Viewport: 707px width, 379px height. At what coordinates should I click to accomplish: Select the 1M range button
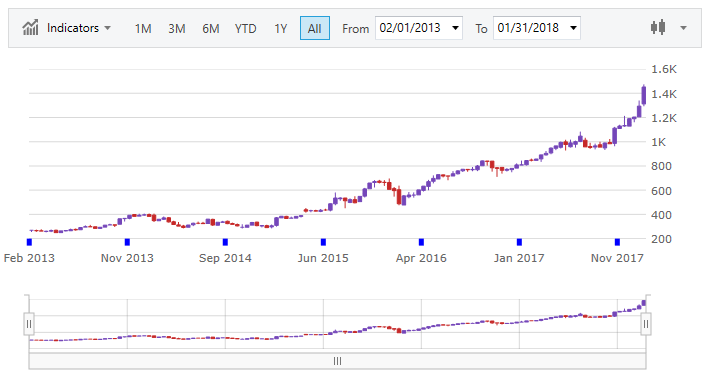[143, 28]
